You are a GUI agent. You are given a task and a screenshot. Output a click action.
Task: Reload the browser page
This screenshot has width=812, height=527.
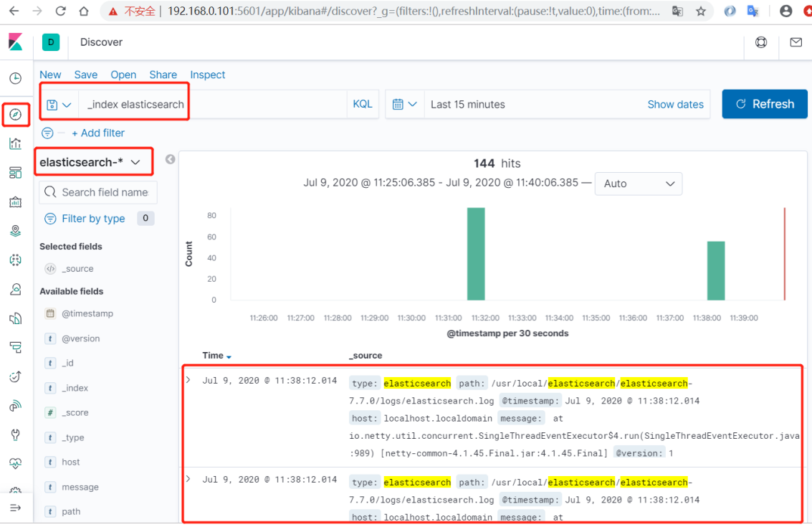coord(61,11)
